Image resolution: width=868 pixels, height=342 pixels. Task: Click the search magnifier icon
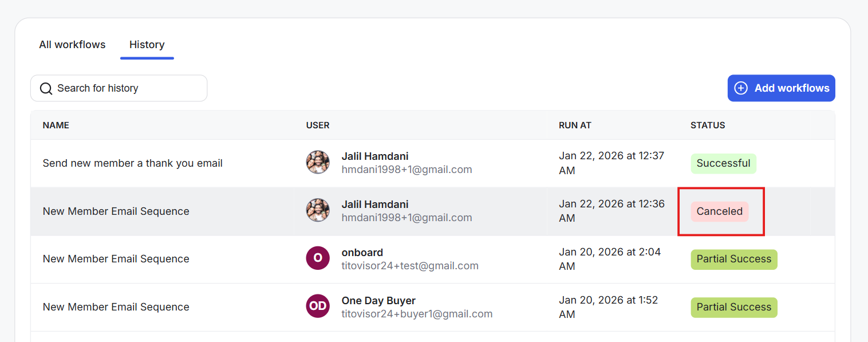coord(46,88)
